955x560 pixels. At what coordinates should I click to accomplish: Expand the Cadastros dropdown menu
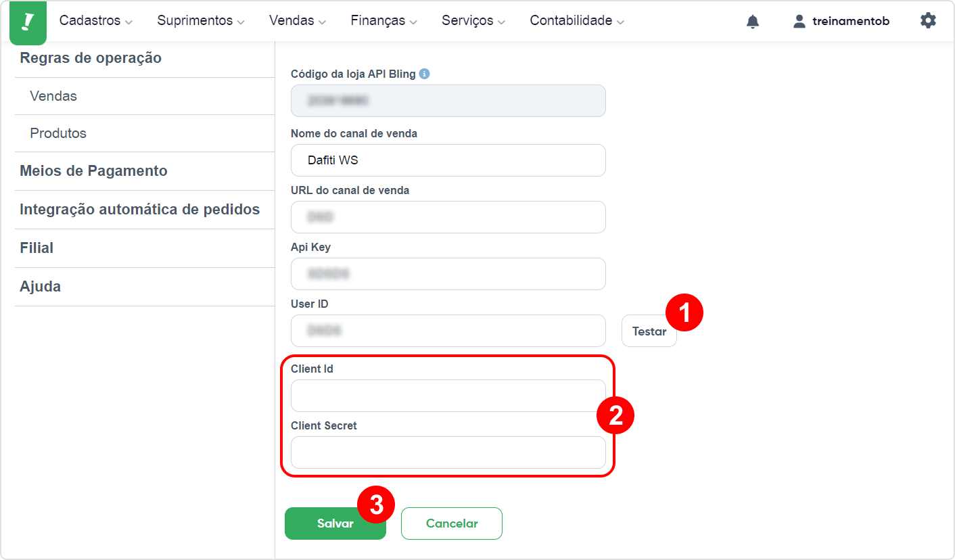[96, 21]
